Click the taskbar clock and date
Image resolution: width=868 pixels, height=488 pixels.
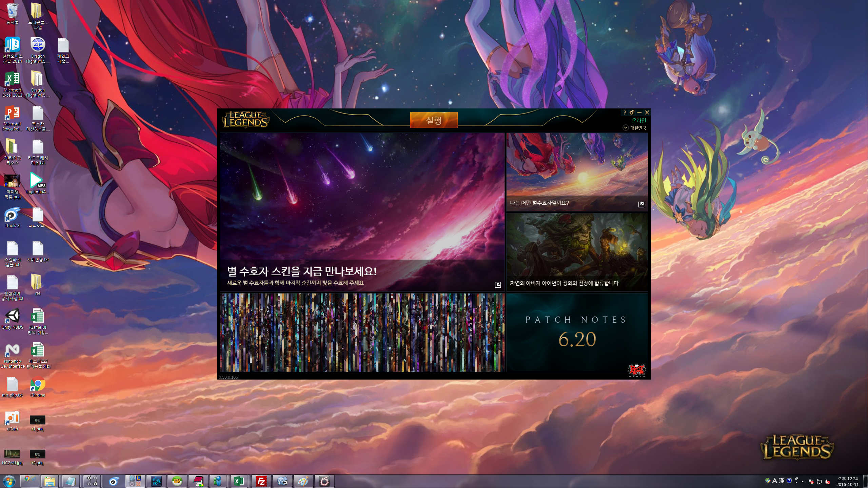click(x=847, y=482)
